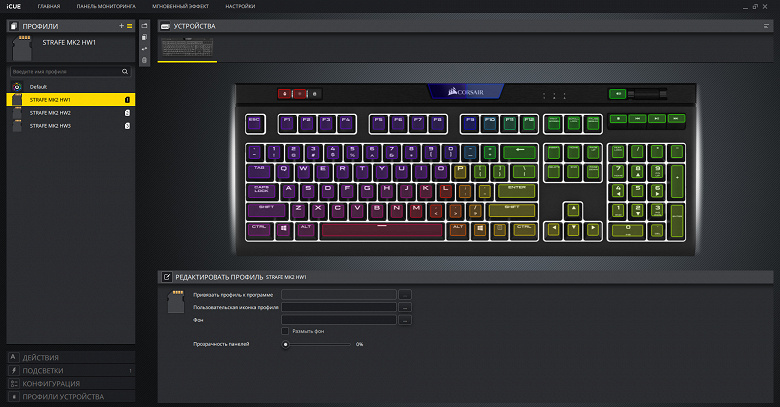Click the Фон path input field
The width and height of the screenshot is (780, 407).
[339, 320]
